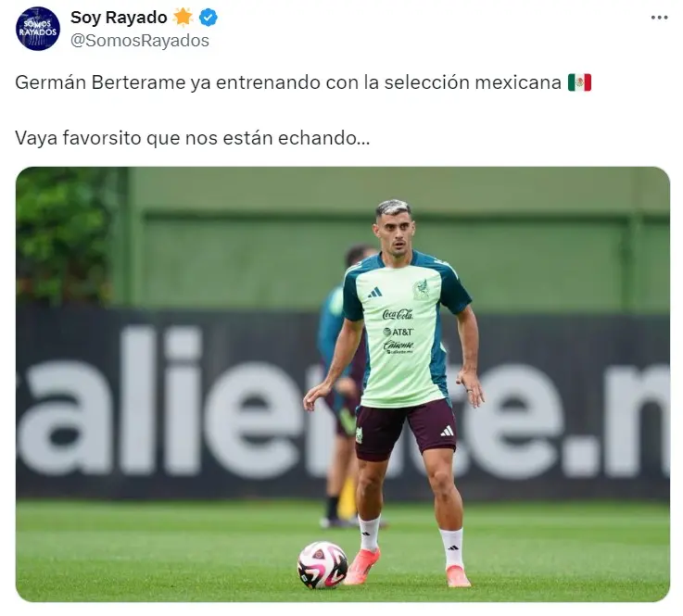Click the Caliente sponsor logo on the jersey

coord(398,346)
